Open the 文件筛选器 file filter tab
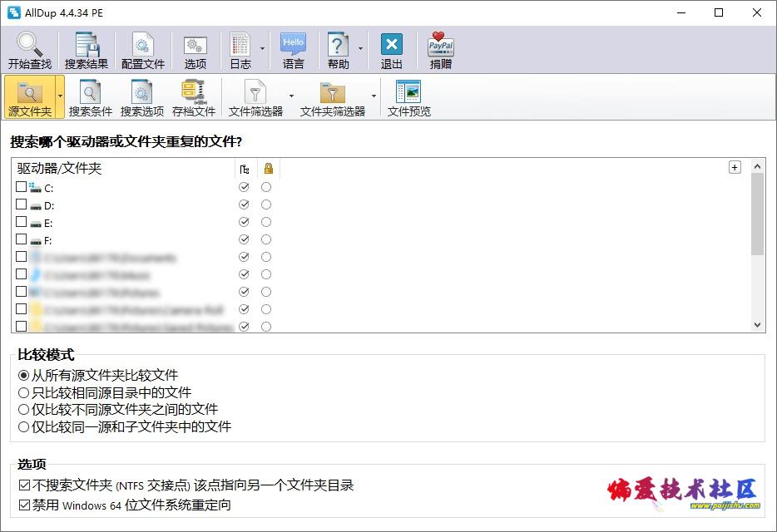Viewport: 777px width, 532px height. 255,98
